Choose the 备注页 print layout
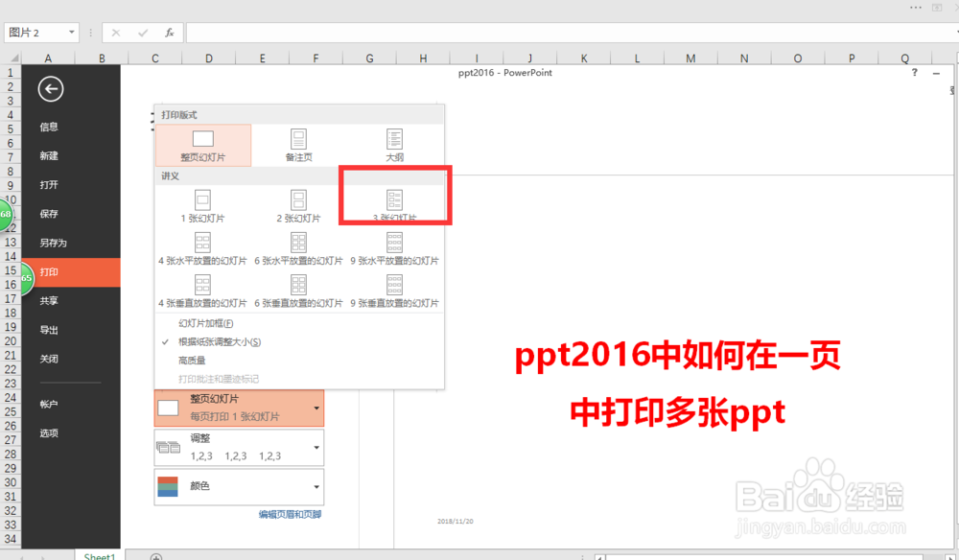959x560 pixels. [298, 146]
